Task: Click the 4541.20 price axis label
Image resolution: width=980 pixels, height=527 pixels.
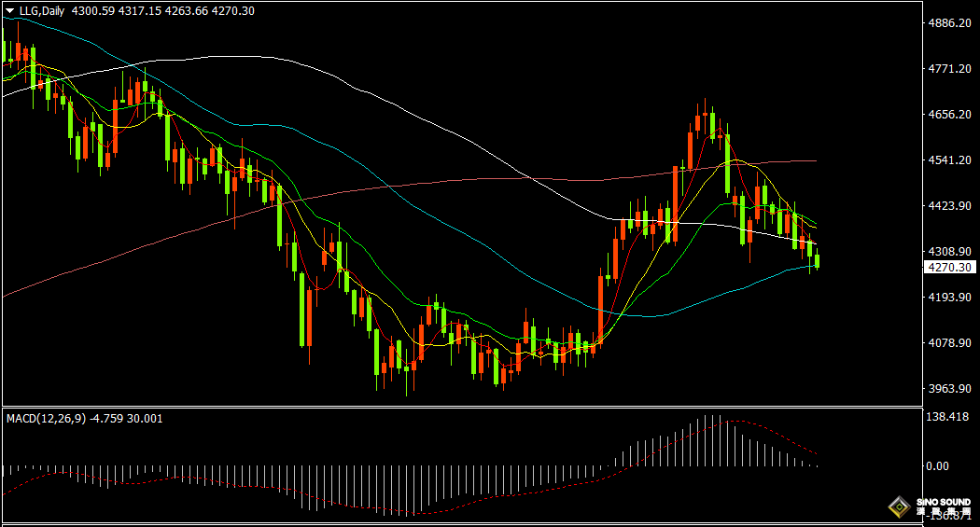Action: coord(950,159)
